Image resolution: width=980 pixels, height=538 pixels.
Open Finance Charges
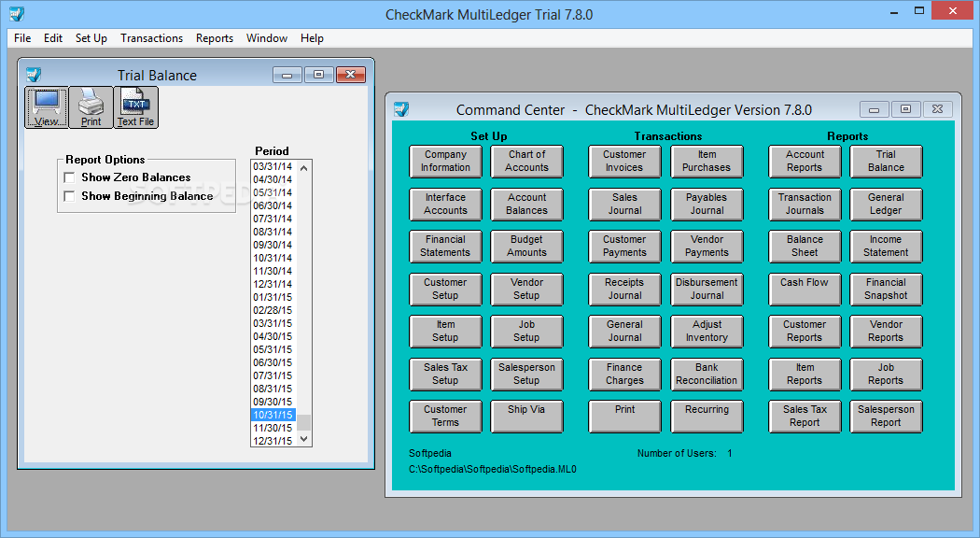click(x=624, y=375)
